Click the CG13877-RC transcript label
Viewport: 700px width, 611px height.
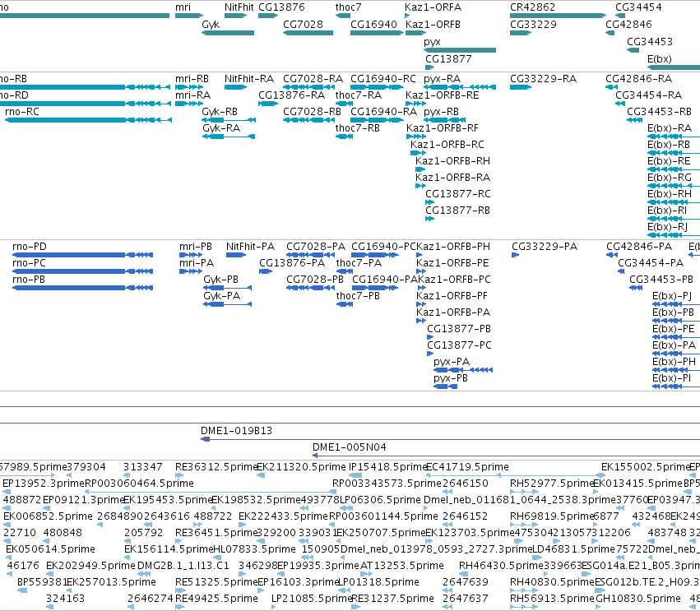(457, 194)
